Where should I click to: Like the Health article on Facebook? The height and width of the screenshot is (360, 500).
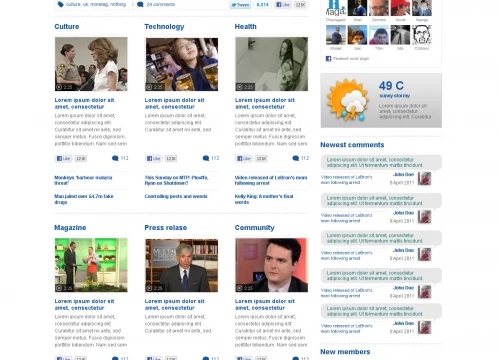click(244, 159)
